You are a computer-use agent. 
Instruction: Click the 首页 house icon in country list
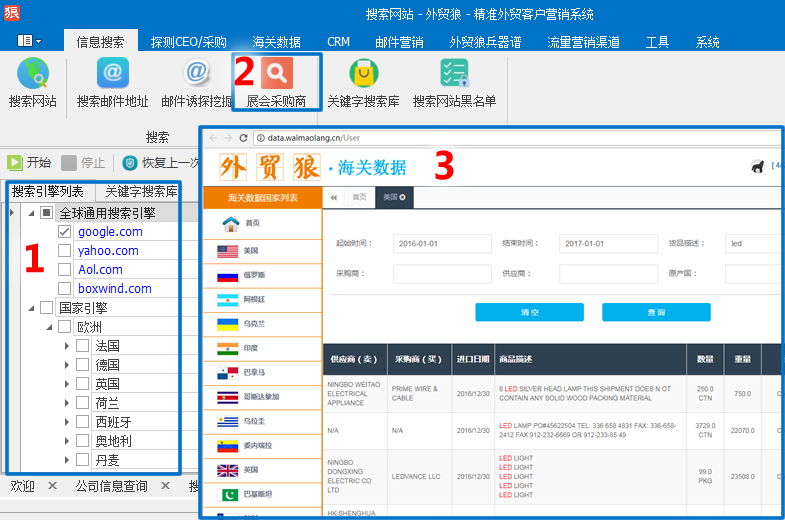coord(231,224)
